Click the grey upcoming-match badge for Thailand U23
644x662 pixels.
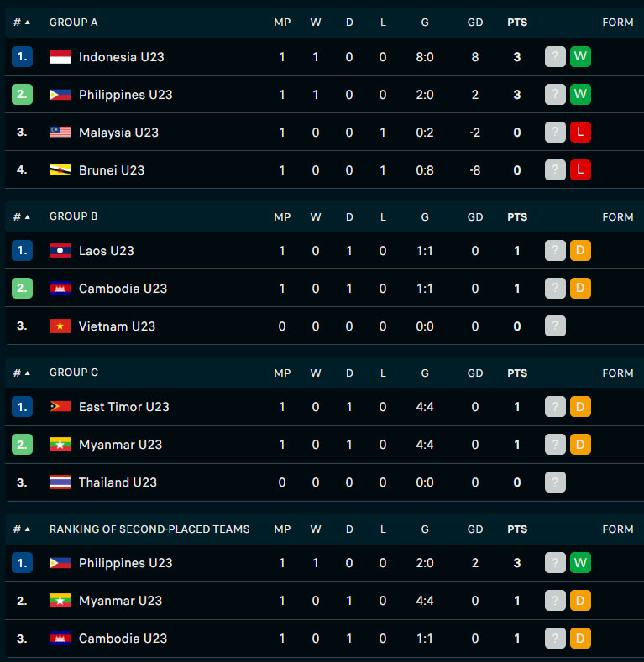coord(555,482)
